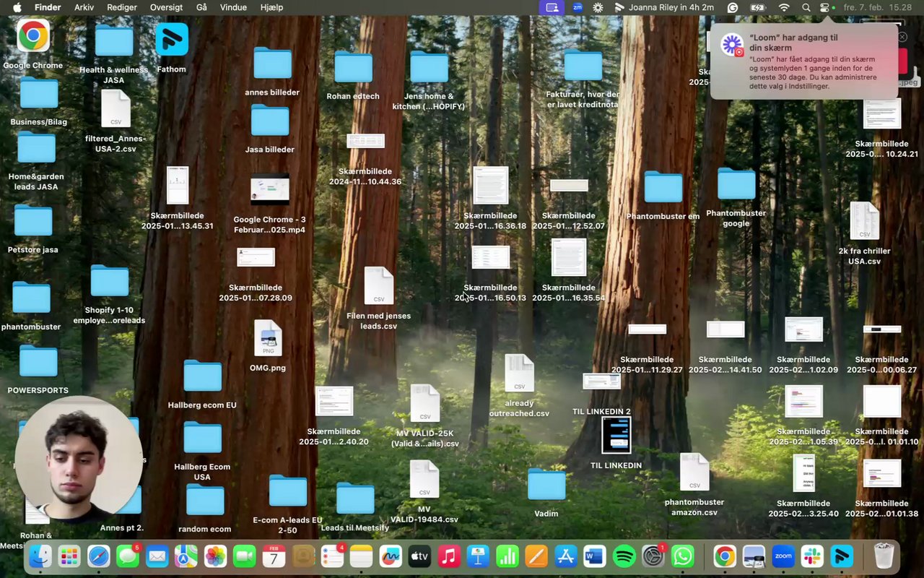924x578 pixels.
Task: Open the Vindue menu
Action: [x=233, y=7]
